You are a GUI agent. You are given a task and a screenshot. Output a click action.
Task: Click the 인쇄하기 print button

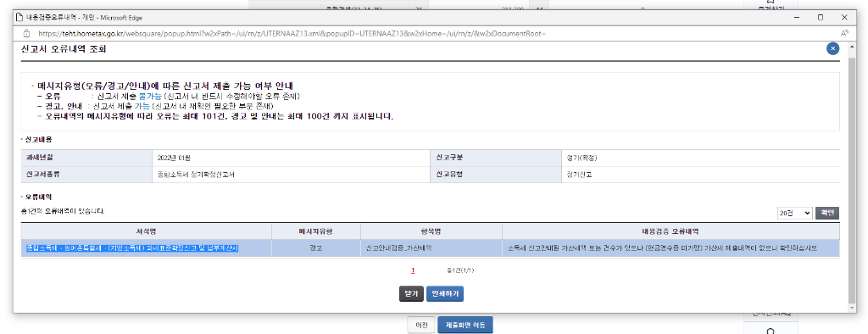[x=444, y=293]
